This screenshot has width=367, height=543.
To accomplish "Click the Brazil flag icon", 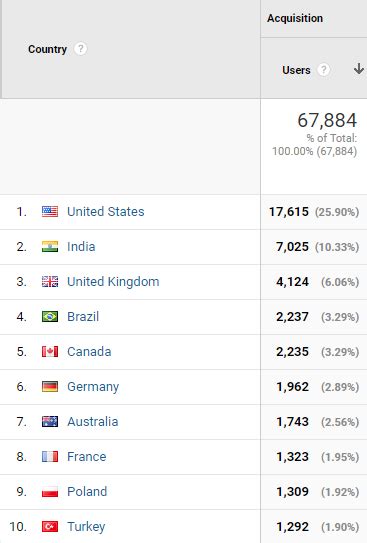I will tap(50, 317).
